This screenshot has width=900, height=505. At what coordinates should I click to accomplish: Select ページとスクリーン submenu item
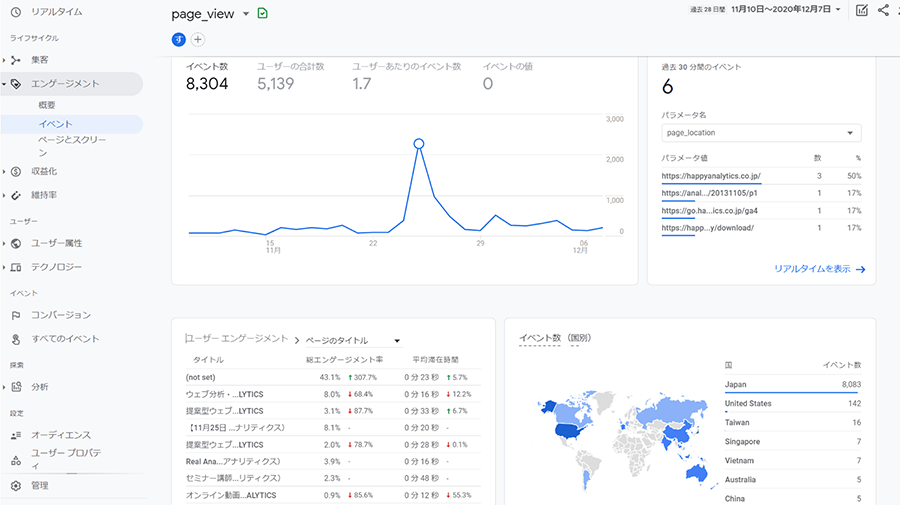(72, 146)
